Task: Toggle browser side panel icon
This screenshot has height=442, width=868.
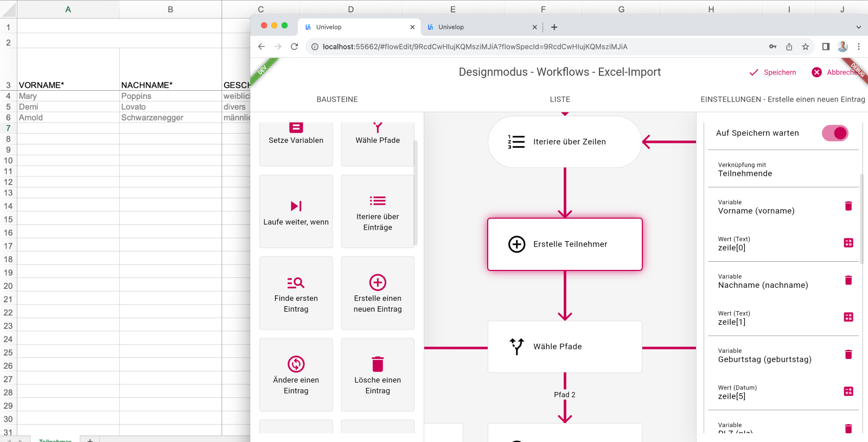Action: [x=826, y=47]
